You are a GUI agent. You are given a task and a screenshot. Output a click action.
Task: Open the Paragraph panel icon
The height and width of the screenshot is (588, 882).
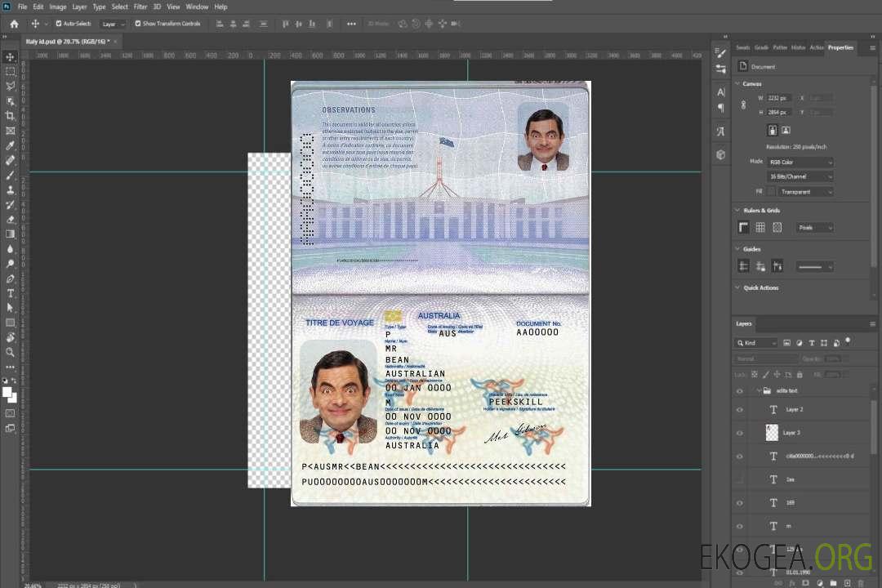[721, 108]
